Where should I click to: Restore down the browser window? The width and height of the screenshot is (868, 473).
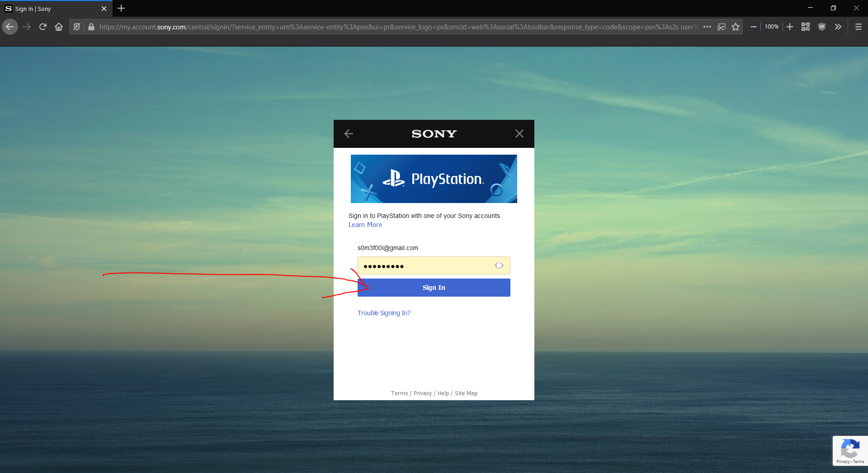pyautogui.click(x=833, y=8)
